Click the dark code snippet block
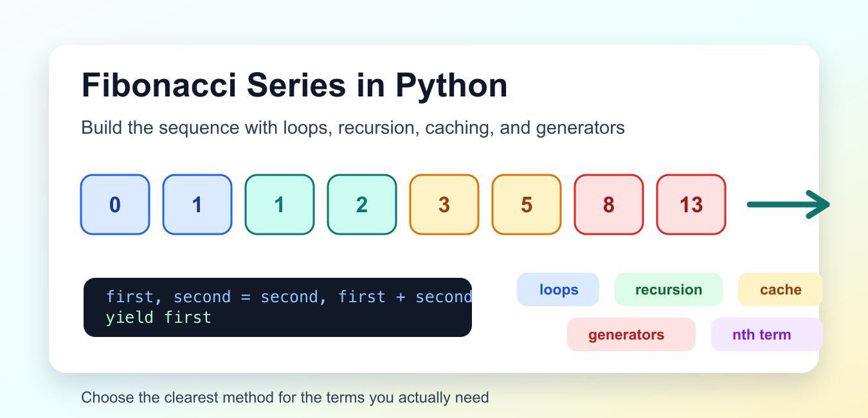 278,307
